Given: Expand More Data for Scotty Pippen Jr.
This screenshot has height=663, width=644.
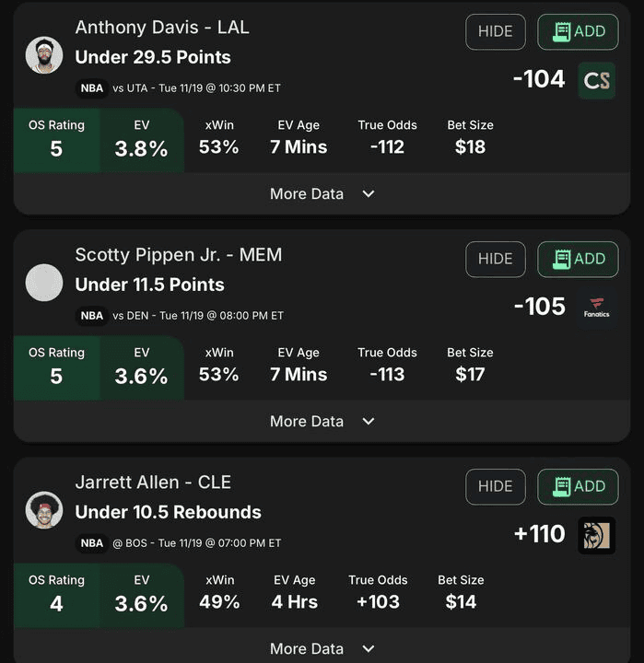Looking at the screenshot, I should [322, 422].
